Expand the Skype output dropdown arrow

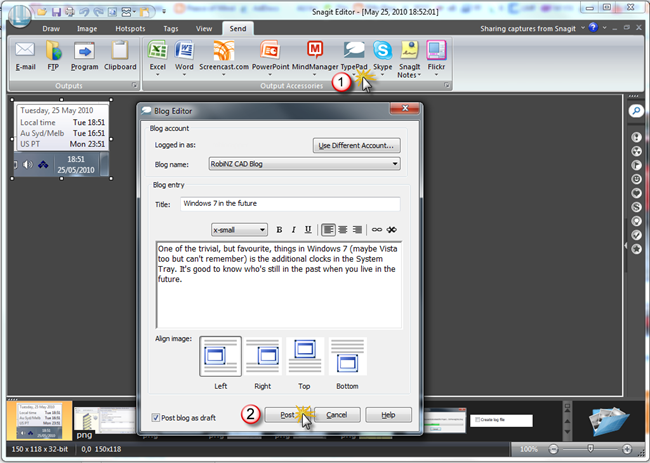click(x=383, y=75)
